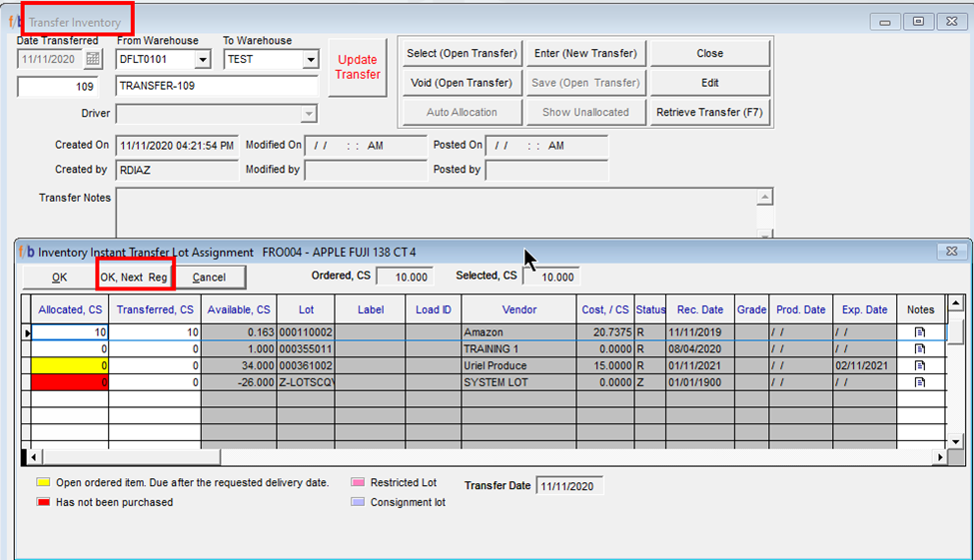Image resolution: width=974 pixels, height=560 pixels.
Task: Open the Driver dropdown list
Action: pos(309,114)
